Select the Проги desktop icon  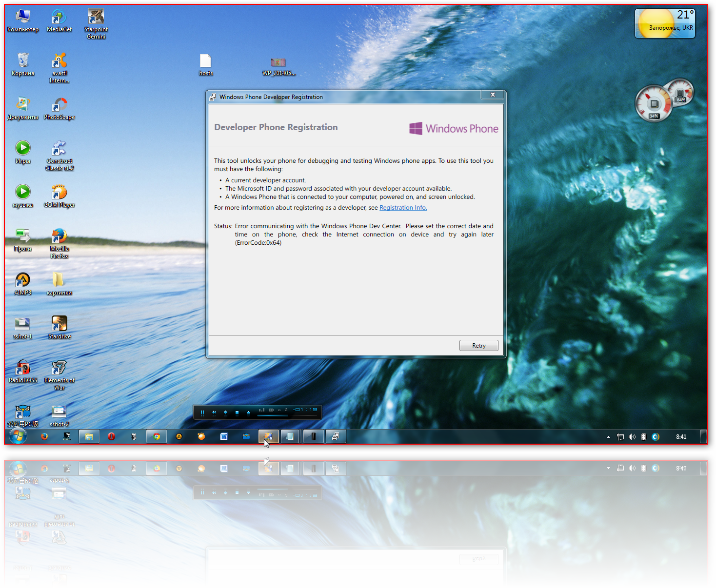(x=23, y=240)
